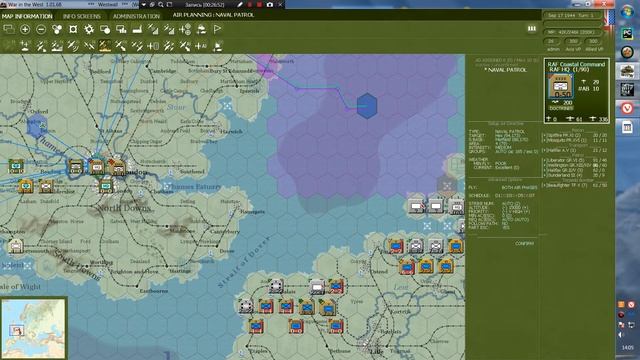Select the NAVAL PATROL directive entry
Image resolution: width=640 pixels, height=360 pixels.
coord(506,70)
